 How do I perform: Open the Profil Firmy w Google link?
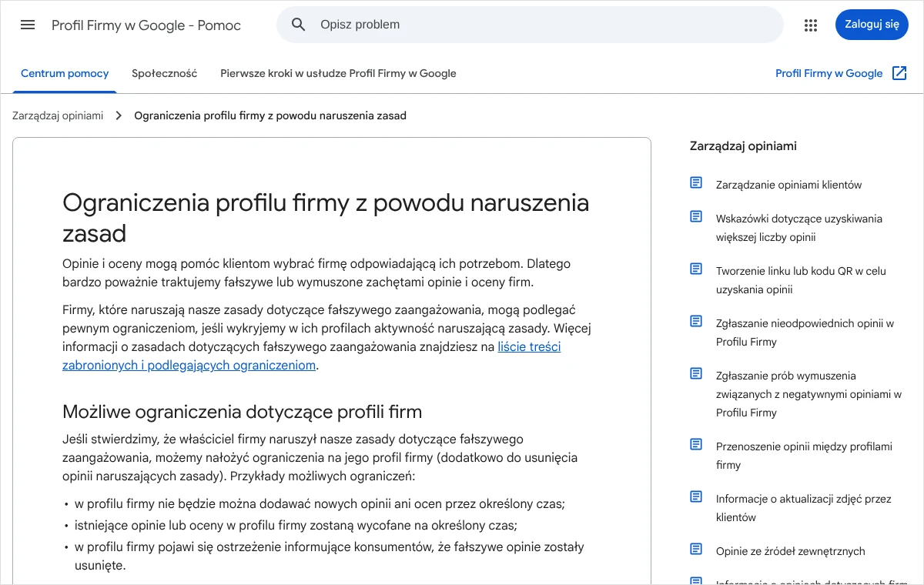pos(829,74)
